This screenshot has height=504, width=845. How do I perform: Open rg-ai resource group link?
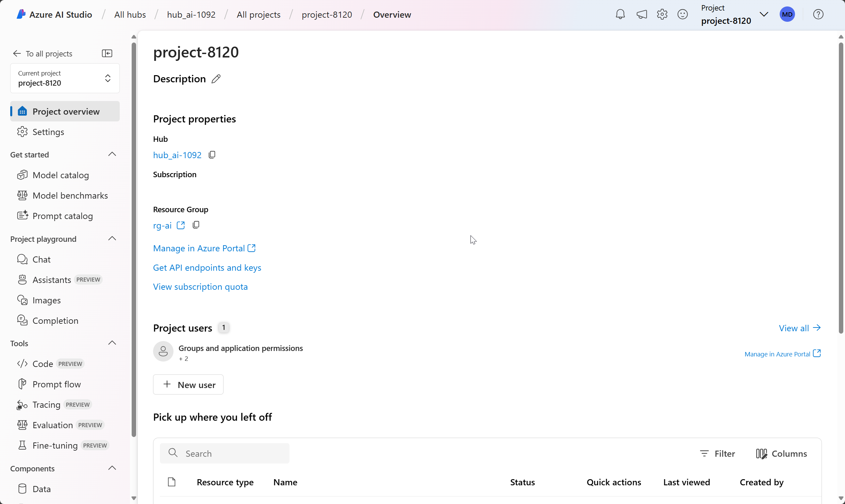tap(162, 225)
